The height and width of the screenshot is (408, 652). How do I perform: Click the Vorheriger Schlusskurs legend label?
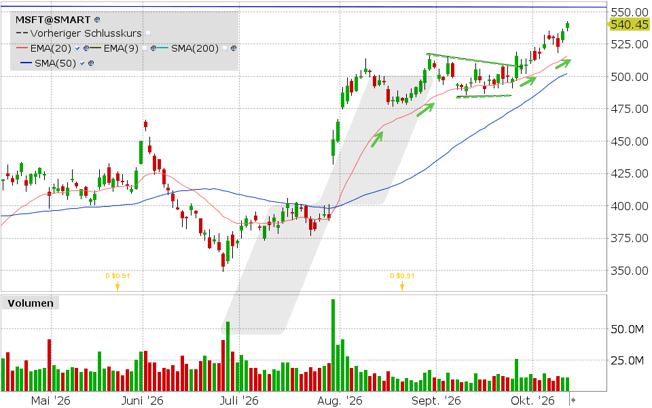coord(86,33)
